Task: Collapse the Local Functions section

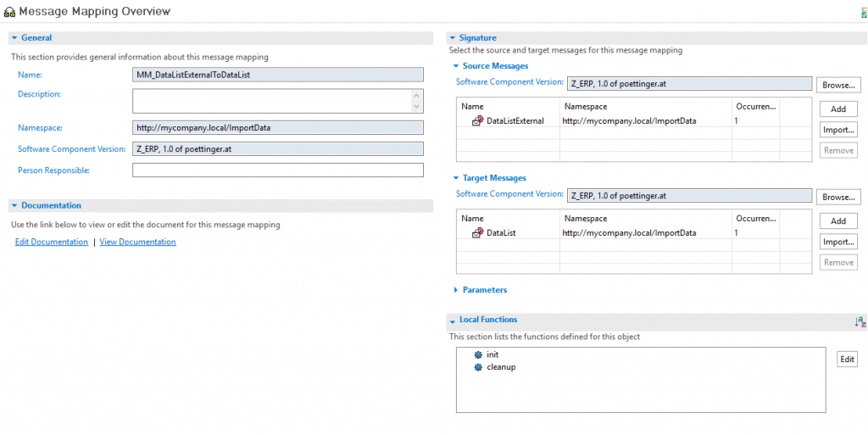Action: click(453, 321)
